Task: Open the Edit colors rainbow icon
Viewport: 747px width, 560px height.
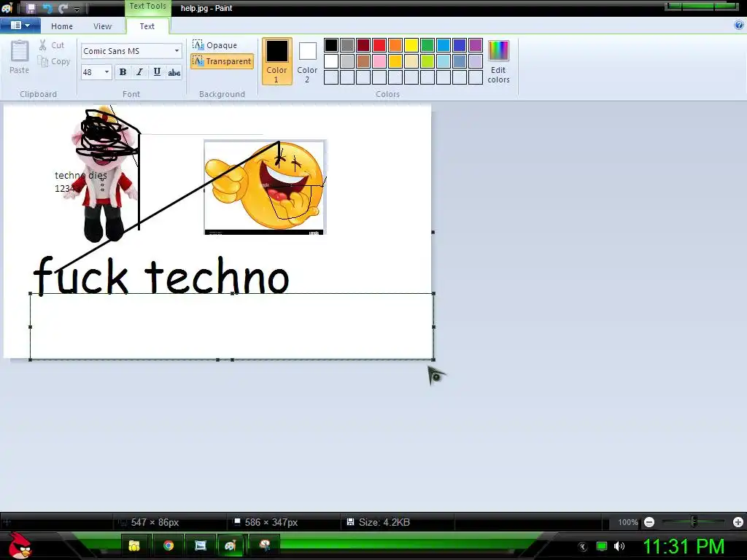Action: 498,50
